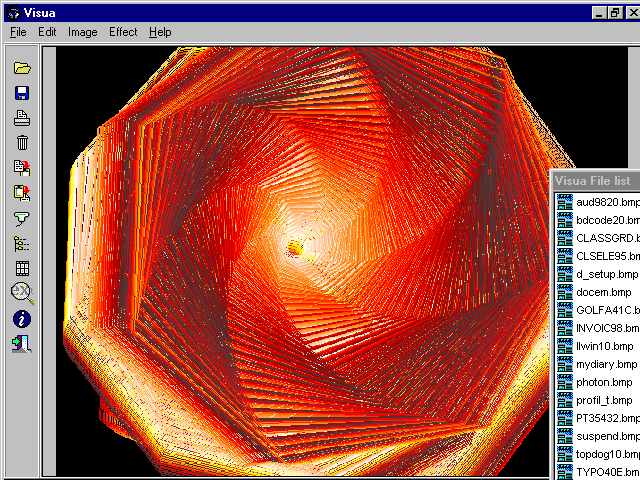Click the Print icon in sidebar
Viewport: 640px width, 480px height.
click(x=22, y=118)
